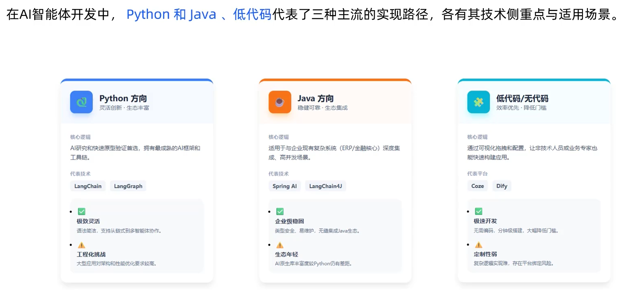Click the '极速开发' heading
The height and width of the screenshot is (301, 644).
click(485, 221)
